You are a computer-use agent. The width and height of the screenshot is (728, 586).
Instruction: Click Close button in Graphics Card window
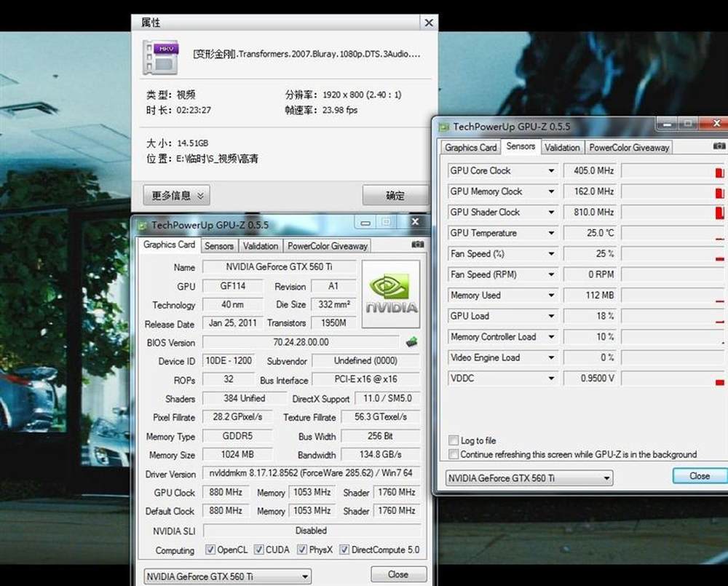tap(398, 574)
